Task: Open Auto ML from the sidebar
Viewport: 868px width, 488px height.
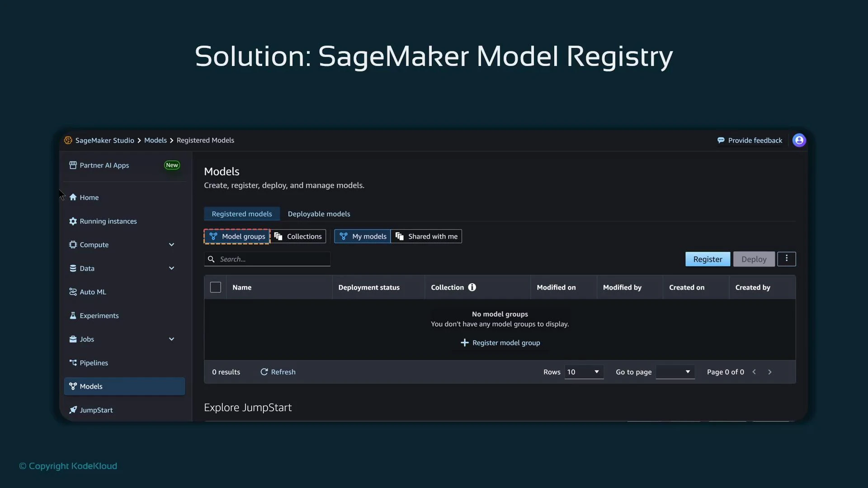Action: pyautogui.click(x=93, y=291)
